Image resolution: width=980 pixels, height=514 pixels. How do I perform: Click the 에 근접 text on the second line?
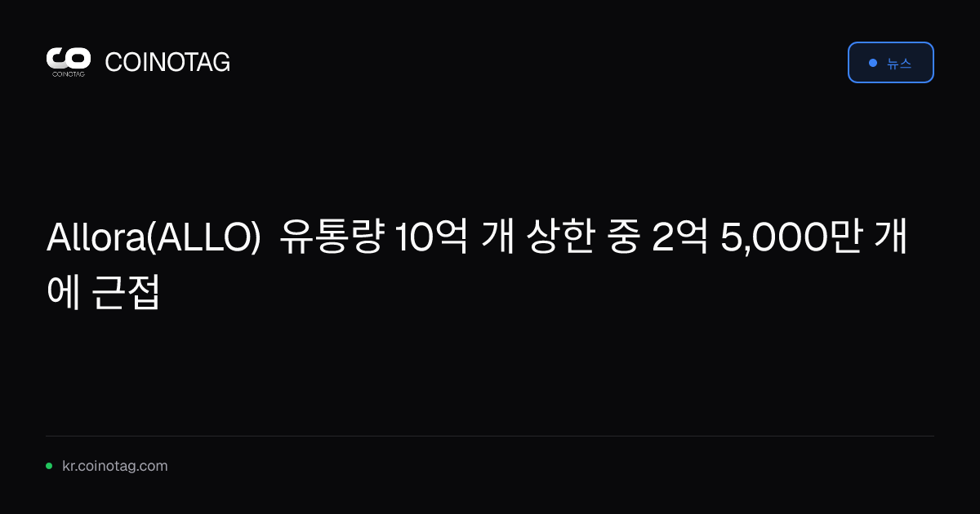point(103,293)
